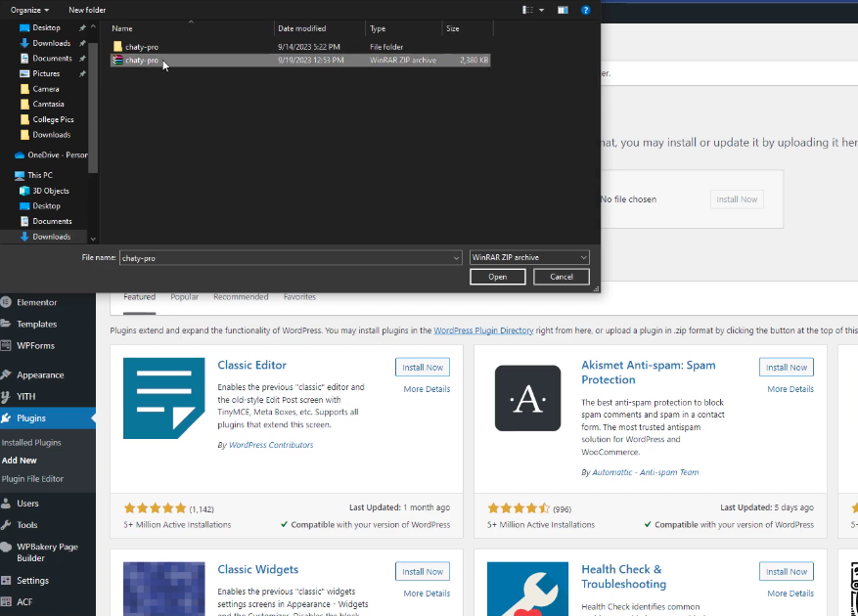Open the WordPress Plugin Directory link
858x616 pixels.
(483, 330)
